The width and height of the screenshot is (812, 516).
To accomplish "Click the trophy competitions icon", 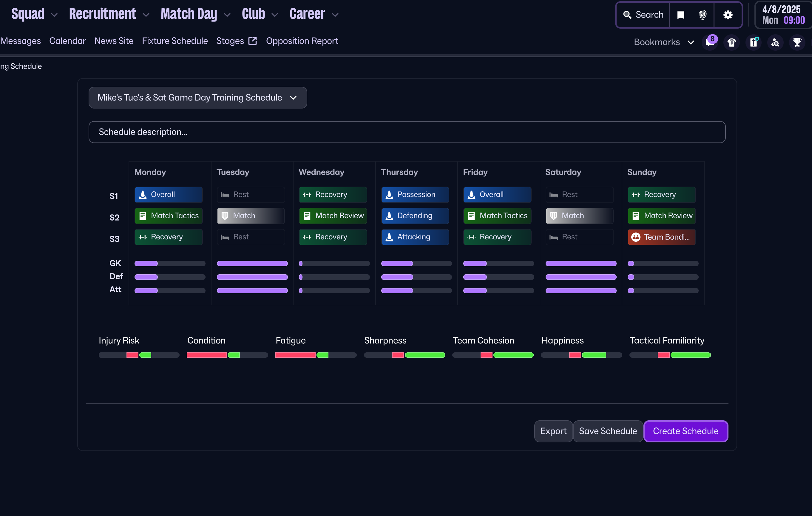I will [x=797, y=42].
